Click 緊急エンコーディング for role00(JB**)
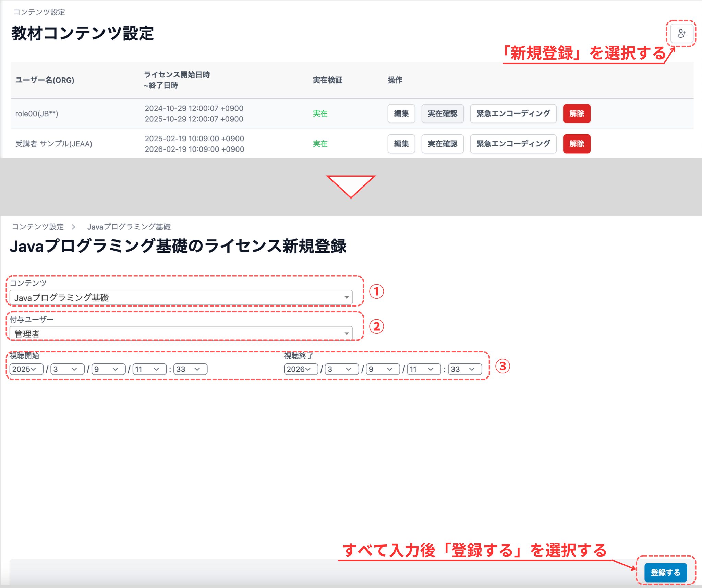 click(513, 113)
